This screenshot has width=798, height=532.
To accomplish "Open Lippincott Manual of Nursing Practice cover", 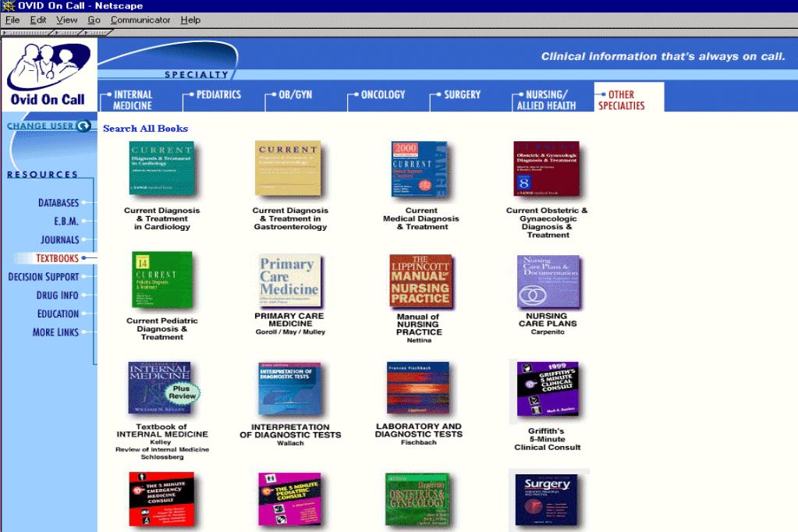I will [x=420, y=281].
